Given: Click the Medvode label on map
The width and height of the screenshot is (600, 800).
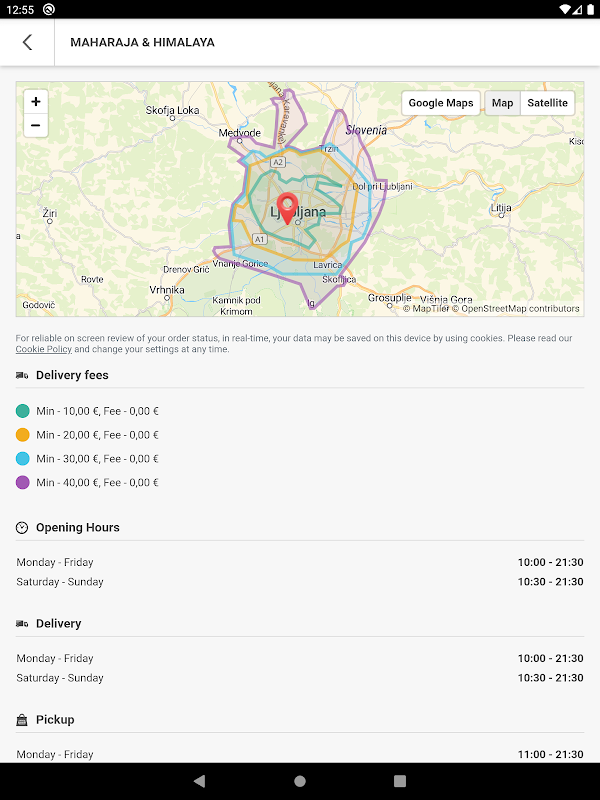Looking at the screenshot, I should [x=240, y=133].
